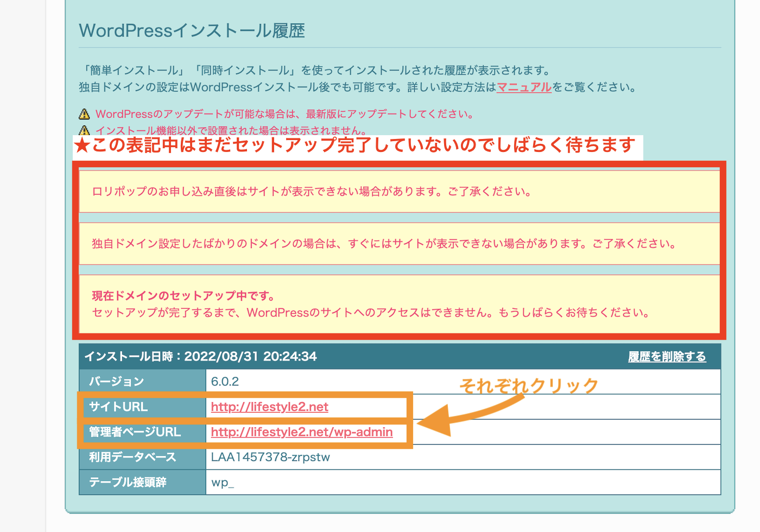Select table prefix value wp_
The width and height of the screenshot is (760, 532).
(223, 482)
